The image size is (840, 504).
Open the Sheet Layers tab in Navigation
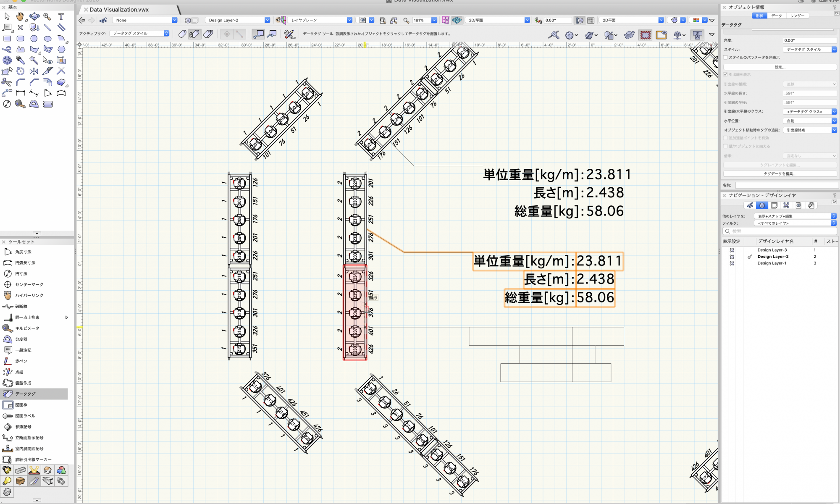(x=774, y=205)
